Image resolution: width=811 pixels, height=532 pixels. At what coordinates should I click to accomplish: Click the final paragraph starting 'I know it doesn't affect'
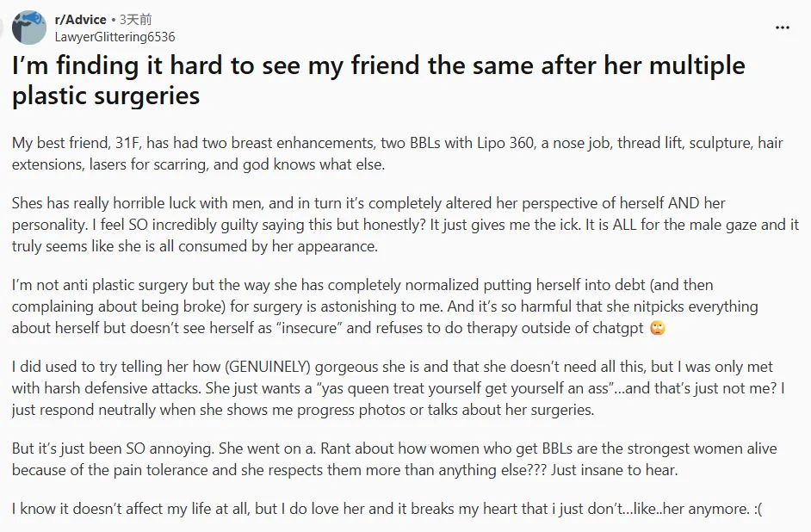coord(387,509)
